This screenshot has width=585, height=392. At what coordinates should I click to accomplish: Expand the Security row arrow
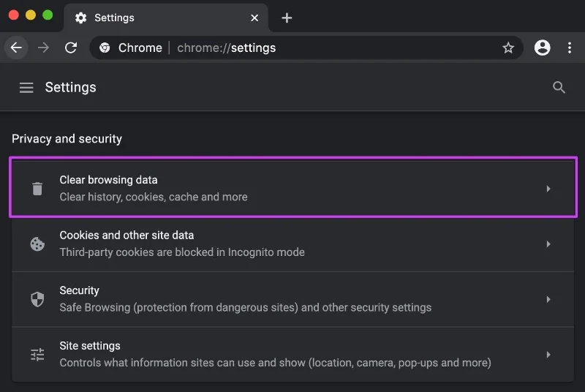click(548, 299)
